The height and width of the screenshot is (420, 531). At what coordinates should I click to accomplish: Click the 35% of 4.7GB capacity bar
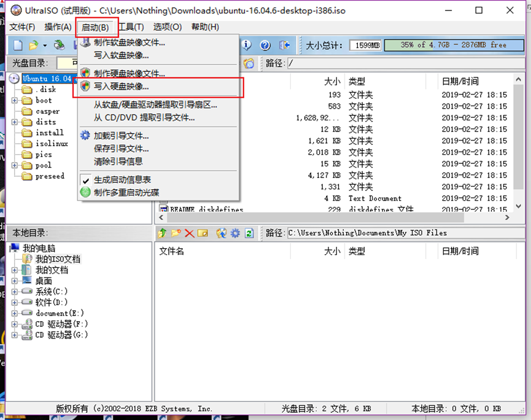click(x=454, y=45)
